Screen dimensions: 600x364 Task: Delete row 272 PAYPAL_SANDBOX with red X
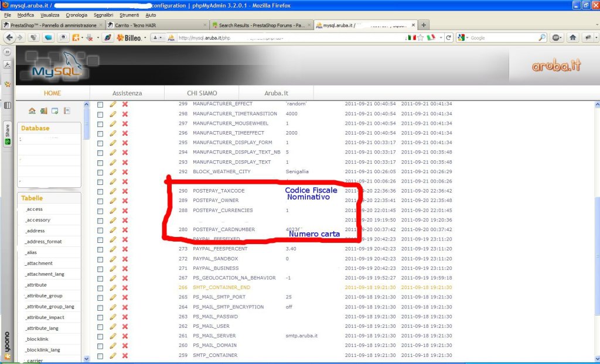click(125, 259)
